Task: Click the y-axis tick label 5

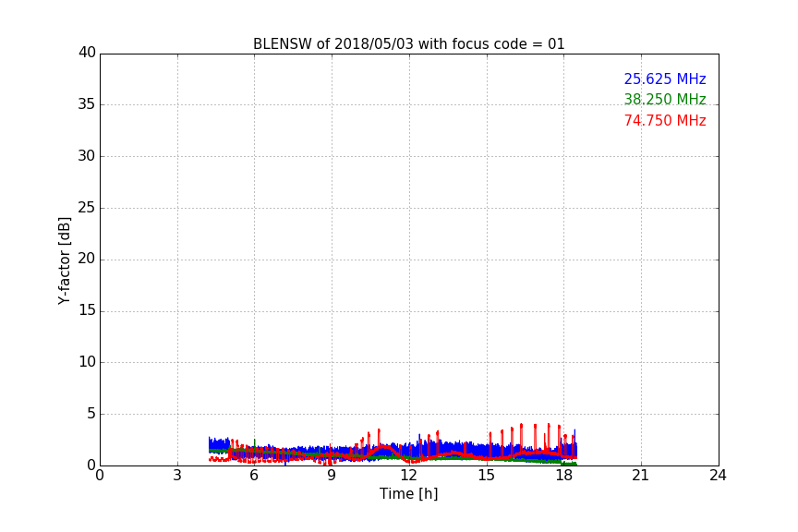Action: click(91, 414)
